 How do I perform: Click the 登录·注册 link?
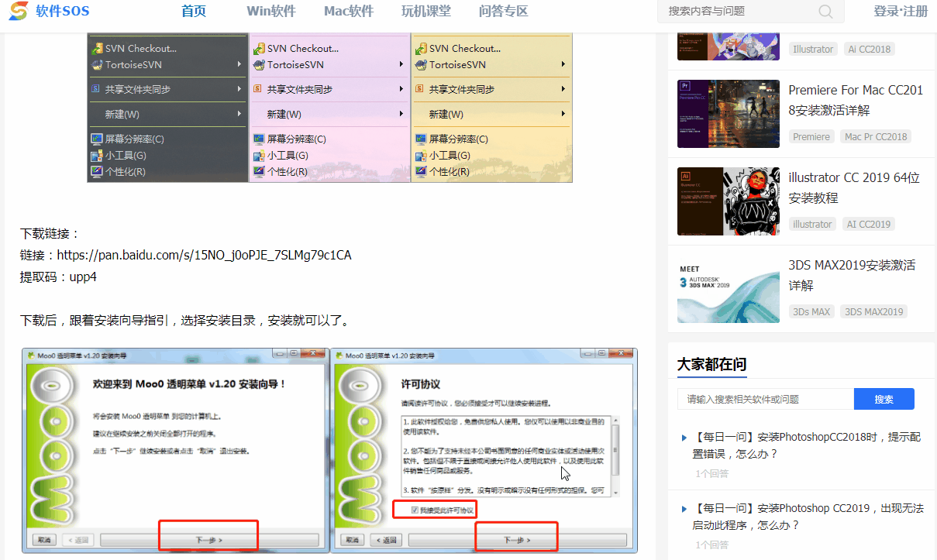pyautogui.click(x=901, y=11)
